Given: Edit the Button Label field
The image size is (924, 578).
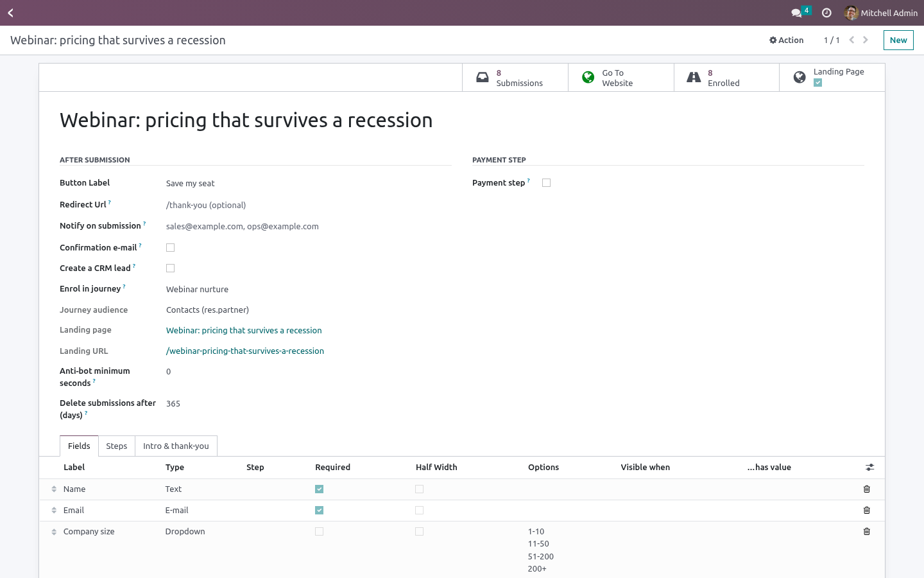Looking at the screenshot, I should coord(309,184).
